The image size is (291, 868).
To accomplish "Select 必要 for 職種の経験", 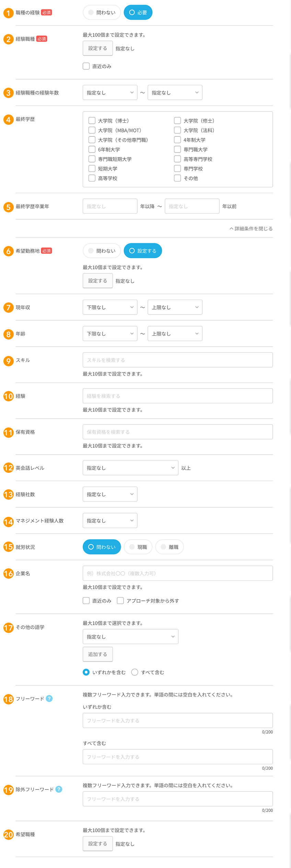I will tap(138, 12).
